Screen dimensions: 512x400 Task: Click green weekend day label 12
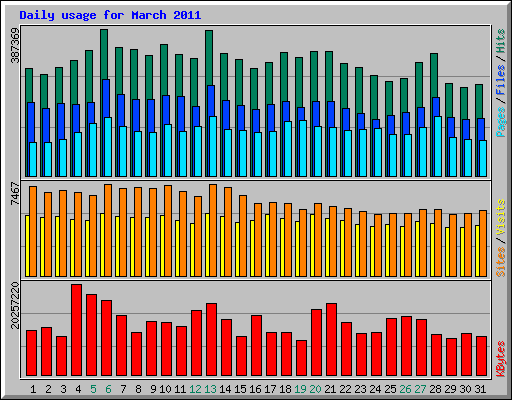tap(195, 389)
